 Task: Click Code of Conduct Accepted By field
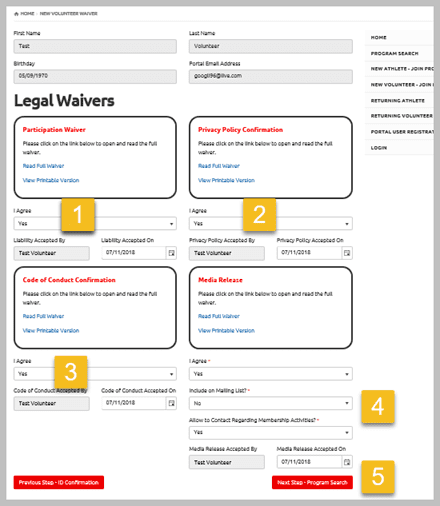(x=52, y=404)
